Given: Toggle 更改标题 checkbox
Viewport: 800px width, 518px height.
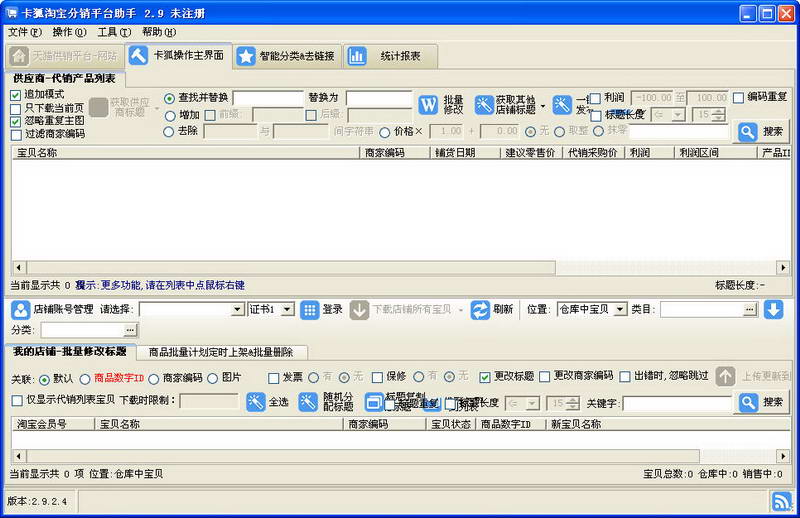Looking at the screenshot, I should point(485,377).
